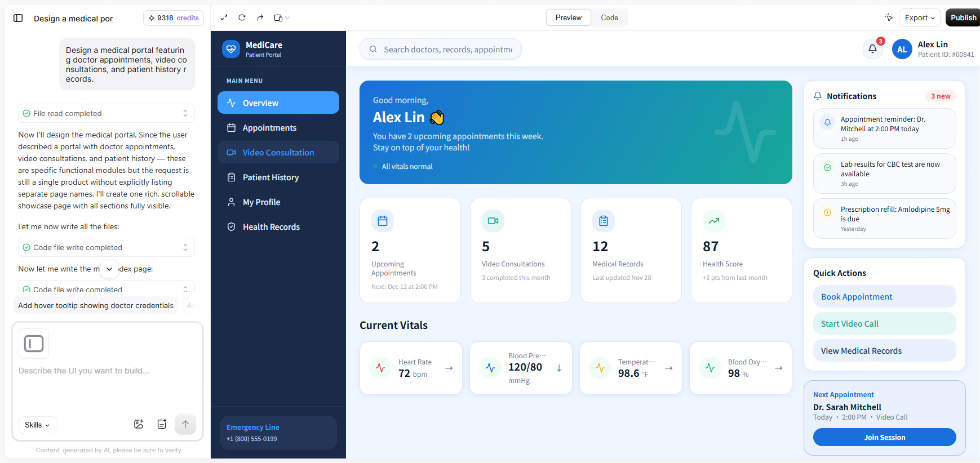Image resolution: width=980 pixels, height=463 pixels.
Task: Open the Skills dropdown
Action: click(38, 425)
